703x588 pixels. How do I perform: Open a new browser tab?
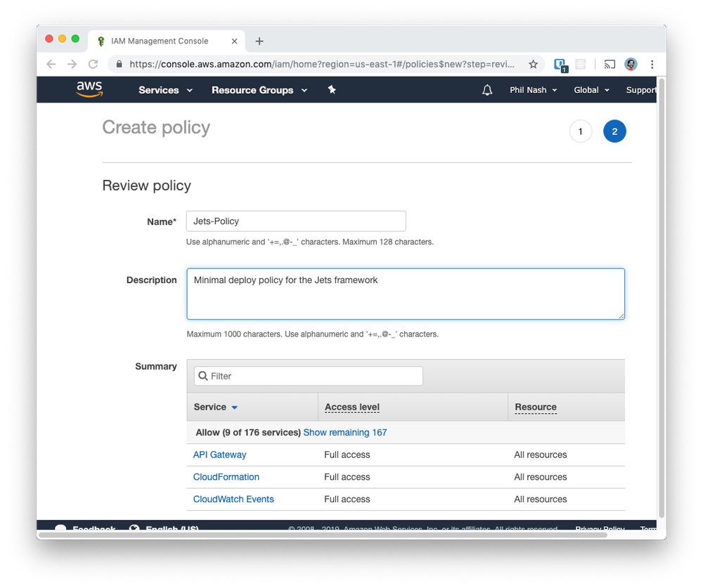click(x=259, y=41)
